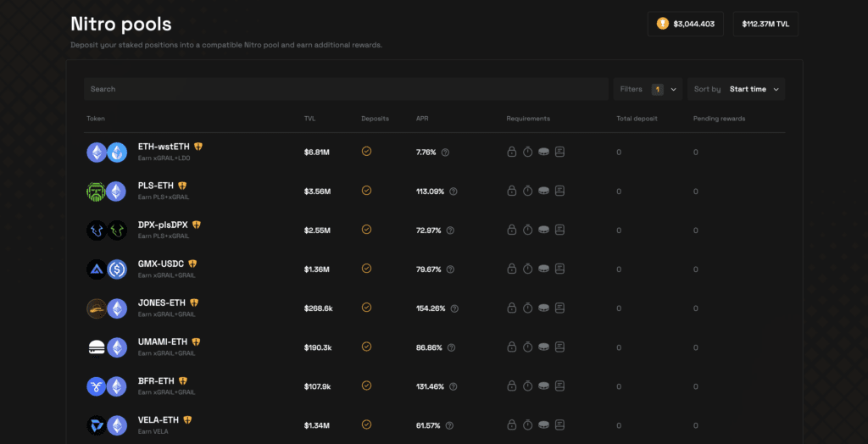This screenshot has width=868, height=444.
Task: Click the APR help icon next to 61.57%
Action: [449, 425]
